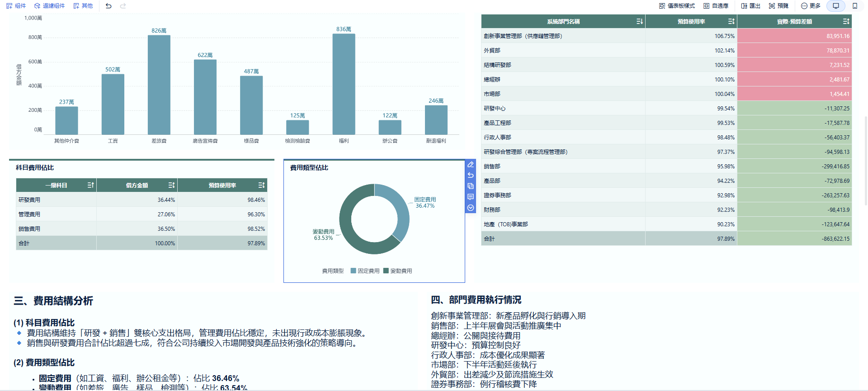Open the 更多 menu
The image size is (868, 391).
tap(811, 6)
